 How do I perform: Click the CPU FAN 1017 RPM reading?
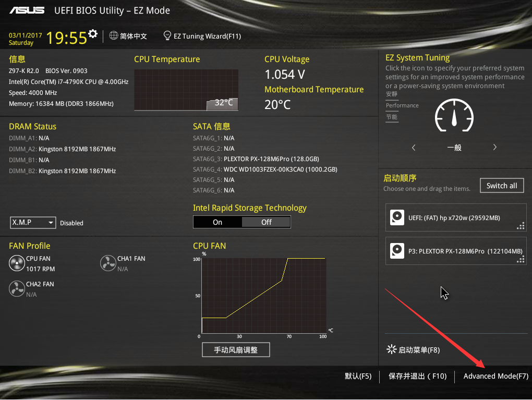pyautogui.click(x=40, y=269)
